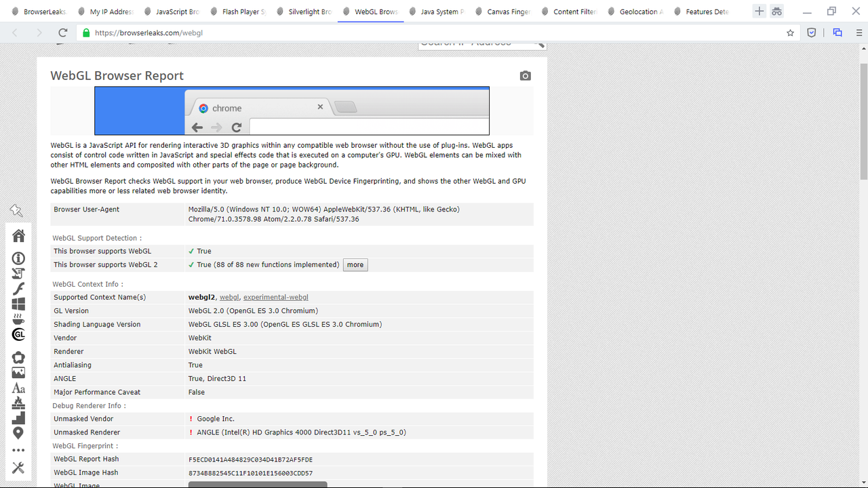Open the WebGL GL icon in sidebar
Viewport: 868px width, 488px height.
coord(18,335)
